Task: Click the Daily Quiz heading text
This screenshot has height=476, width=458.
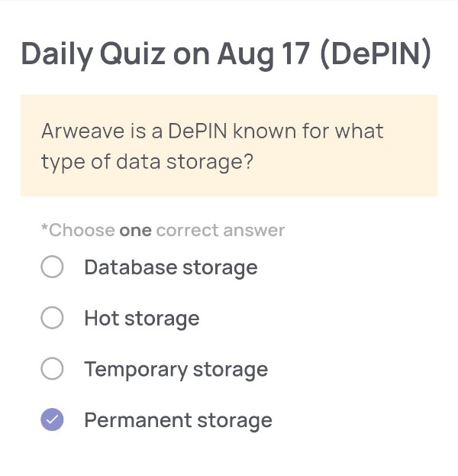Action: 226,54
